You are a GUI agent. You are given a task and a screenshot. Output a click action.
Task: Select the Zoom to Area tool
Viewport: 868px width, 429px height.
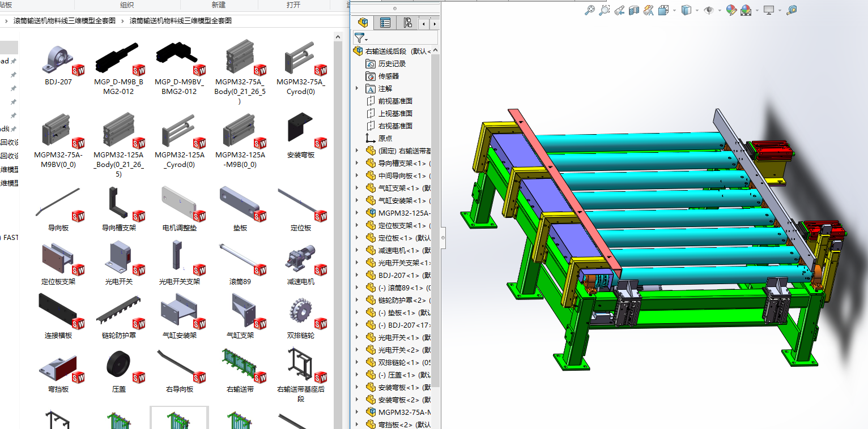[x=605, y=10]
